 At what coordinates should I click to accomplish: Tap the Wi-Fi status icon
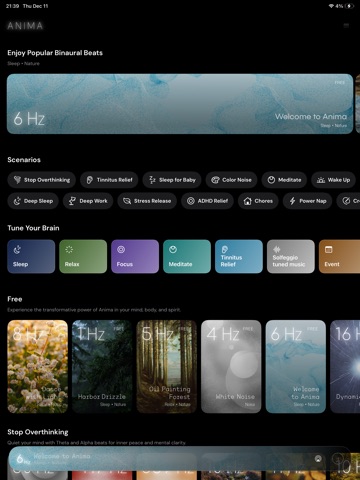[331, 6]
